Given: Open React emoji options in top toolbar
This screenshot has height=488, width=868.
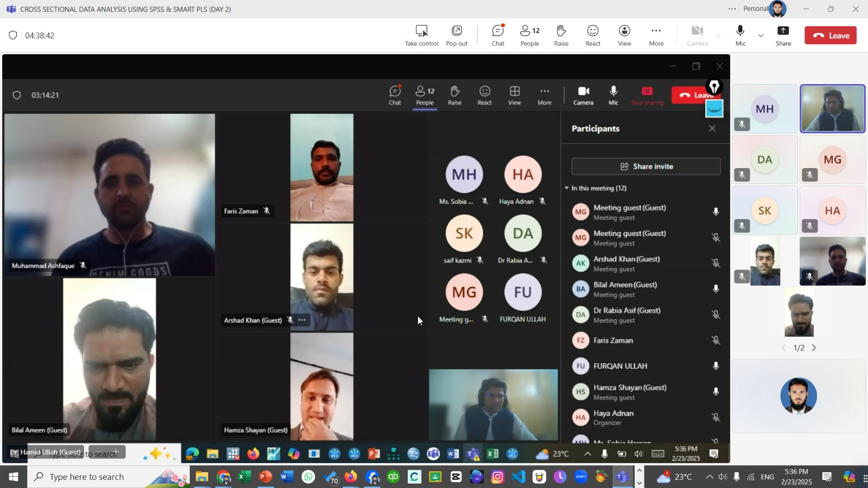Looking at the screenshot, I should click(x=593, y=36).
